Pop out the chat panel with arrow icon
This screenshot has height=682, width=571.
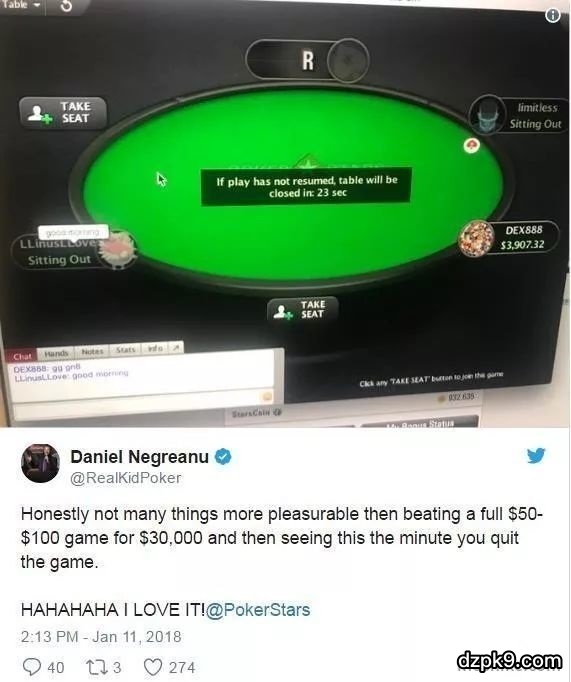point(176,348)
